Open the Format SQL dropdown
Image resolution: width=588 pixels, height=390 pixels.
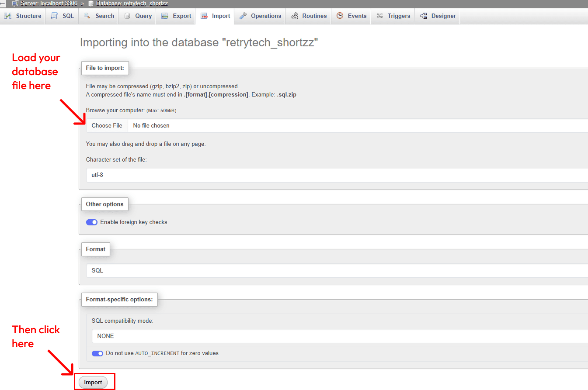pos(337,271)
